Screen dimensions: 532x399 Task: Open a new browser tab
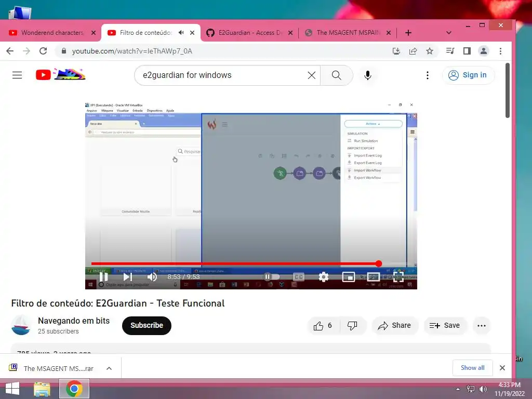[x=408, y=33]
